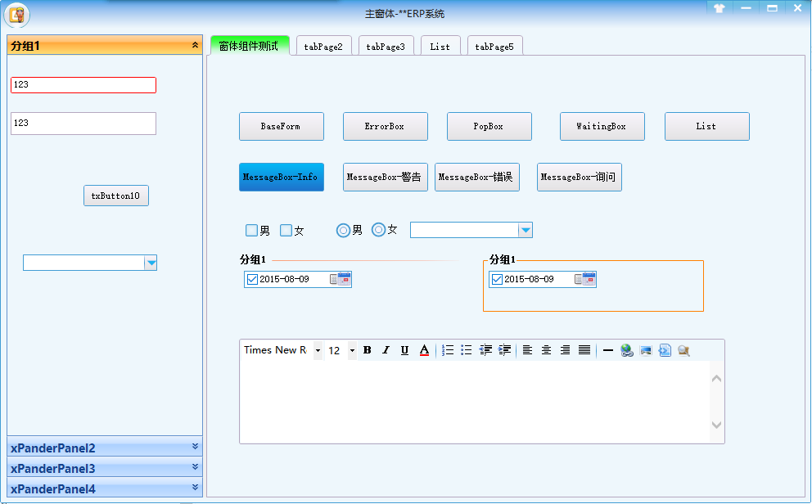812x504 pixels.
Task: Check the 女 checkbox
Action: click(286, 230)
